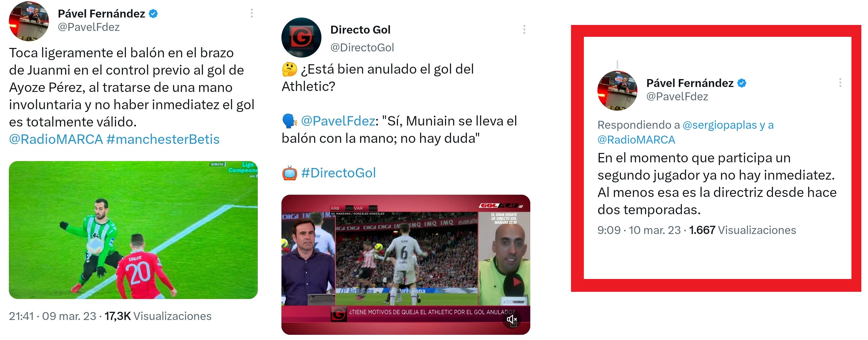Open more options on the Ayoze Pérez tweet
The image size is (868, 340).
pyautogui.click(x=252, y=13)
